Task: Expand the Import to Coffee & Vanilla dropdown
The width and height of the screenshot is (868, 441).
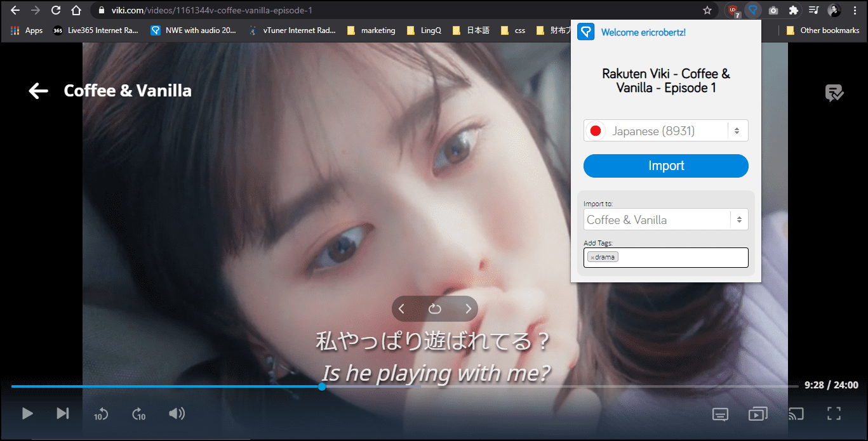Action: click(x=665, y=220)
